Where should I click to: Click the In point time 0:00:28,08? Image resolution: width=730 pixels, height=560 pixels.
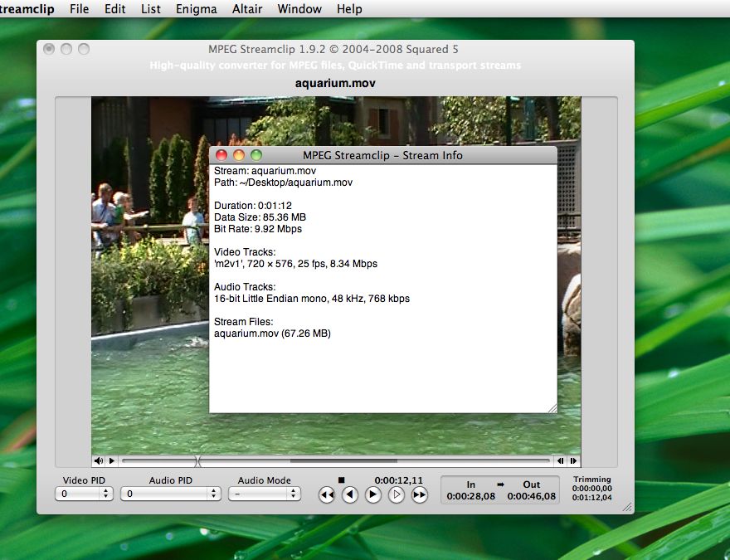pyautogui.click(x=470, y=496)
